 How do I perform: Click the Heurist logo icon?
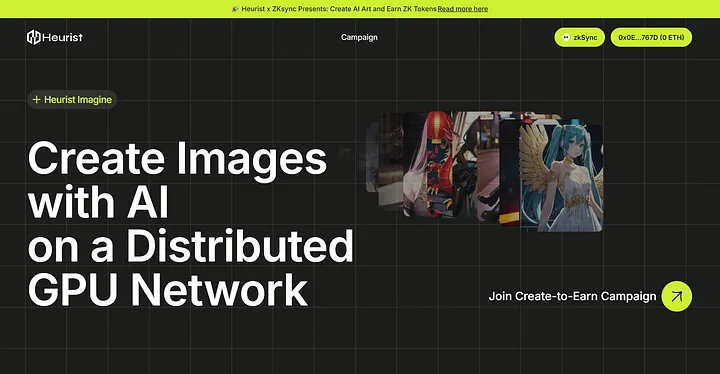click(x=34, y=37)
